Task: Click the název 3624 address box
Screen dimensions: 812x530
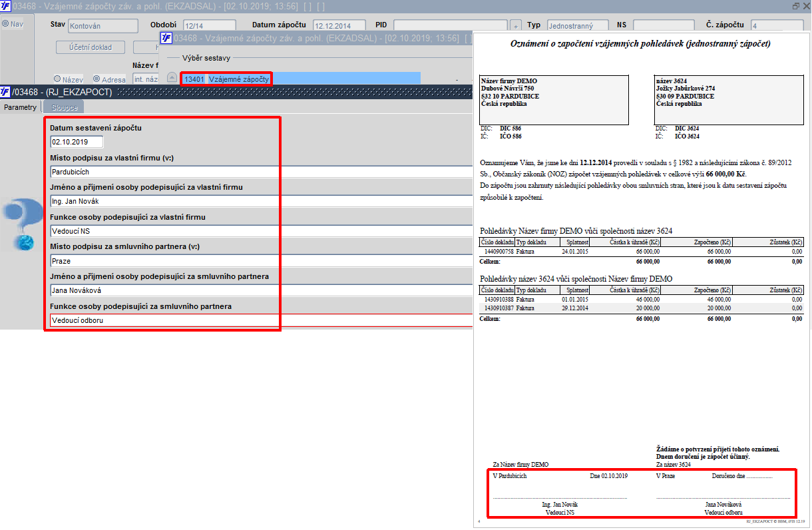Action: tap(729, 100)
